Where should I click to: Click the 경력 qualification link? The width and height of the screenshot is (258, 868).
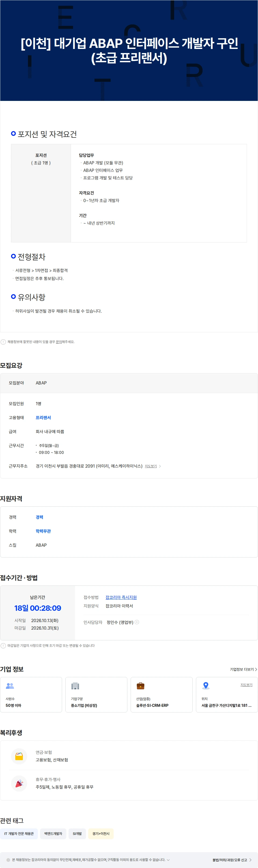click(39, 517)
